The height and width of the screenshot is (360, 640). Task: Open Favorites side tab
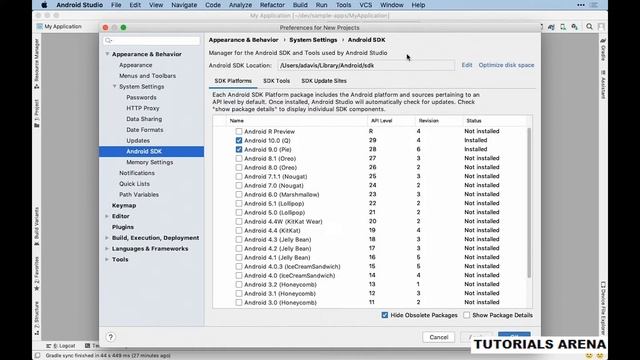36,273
